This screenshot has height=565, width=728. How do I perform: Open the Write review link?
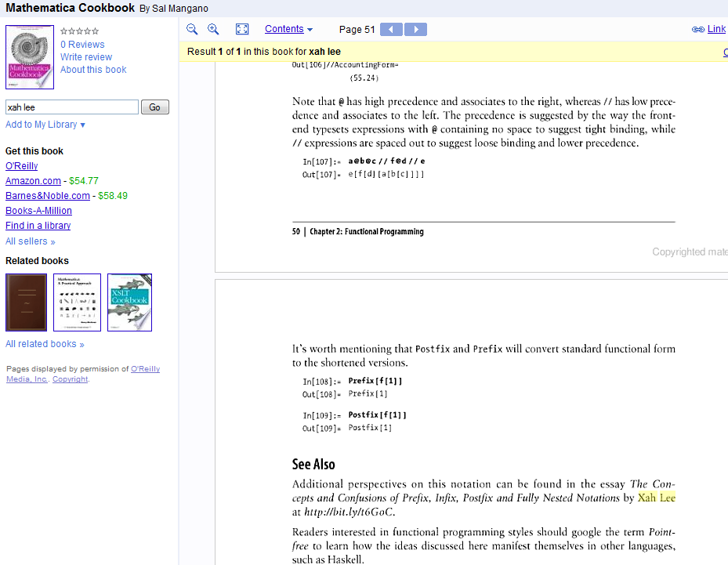tap(86, 57)
